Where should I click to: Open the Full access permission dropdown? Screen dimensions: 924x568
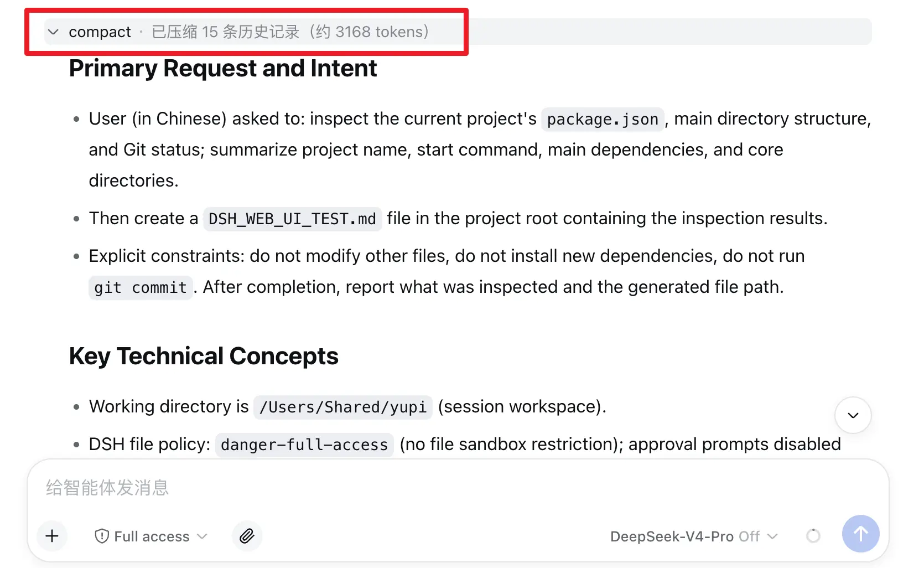click(x=152, y=536)
